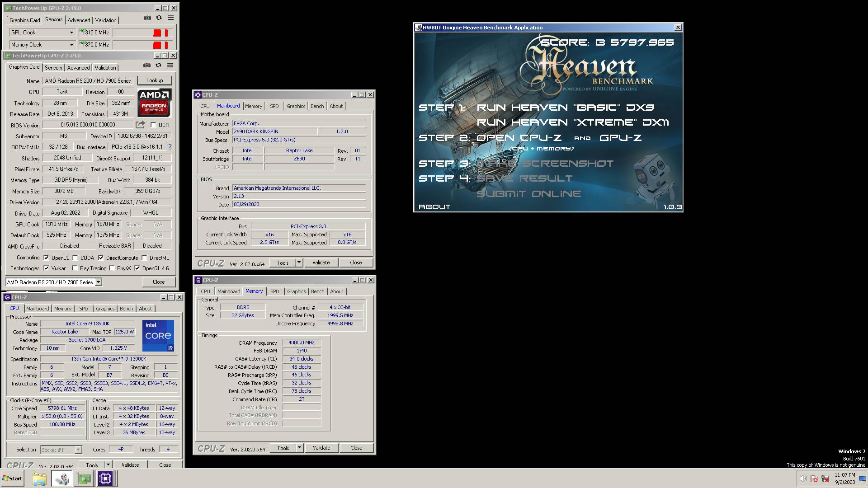Click the GPU Name field in GPU-Z

coord(89,81)
